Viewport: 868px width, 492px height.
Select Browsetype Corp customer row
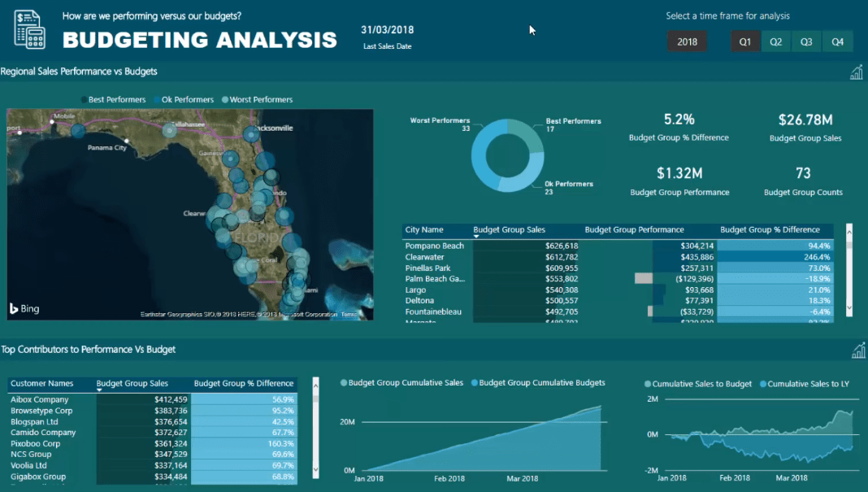(153, 411)
